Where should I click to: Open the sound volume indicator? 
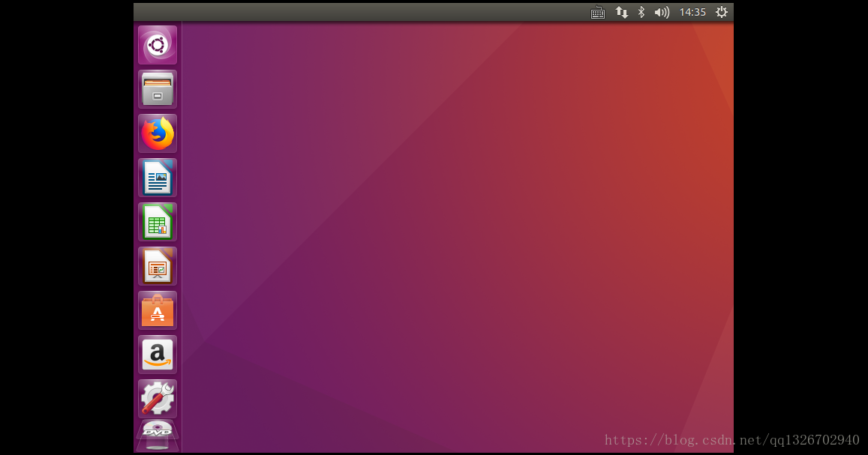[x=661, y=12]
